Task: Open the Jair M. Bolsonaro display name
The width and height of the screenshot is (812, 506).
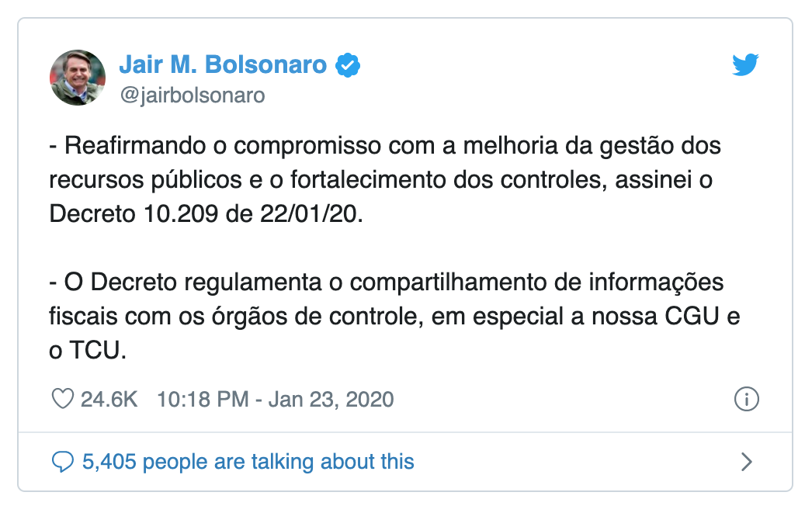Action: coord(223,65)
